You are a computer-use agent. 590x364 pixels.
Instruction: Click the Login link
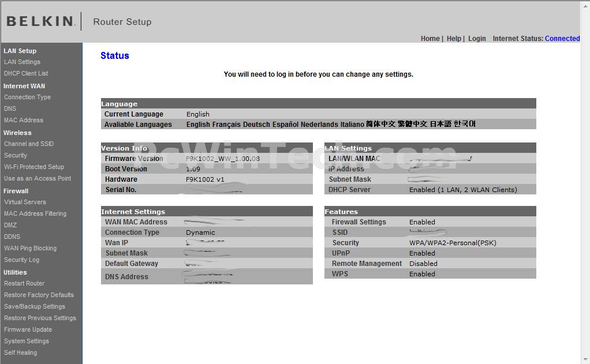point(477,38)
